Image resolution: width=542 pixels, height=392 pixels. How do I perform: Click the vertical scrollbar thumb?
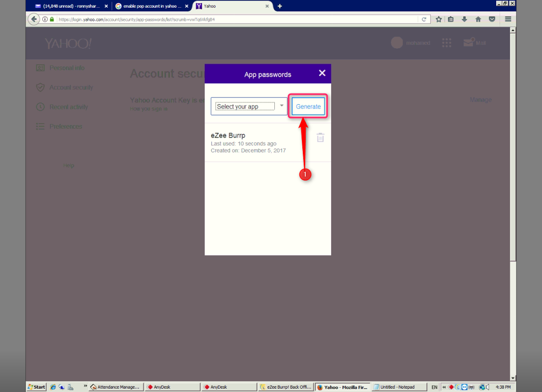pos(513,147)
